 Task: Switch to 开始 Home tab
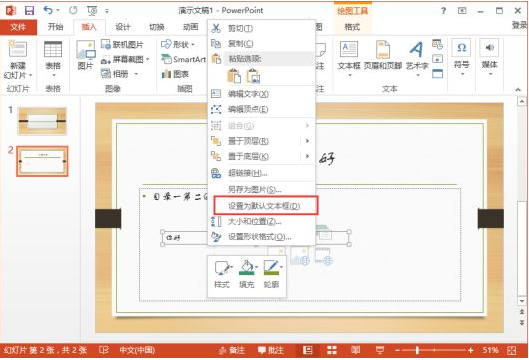55,27
